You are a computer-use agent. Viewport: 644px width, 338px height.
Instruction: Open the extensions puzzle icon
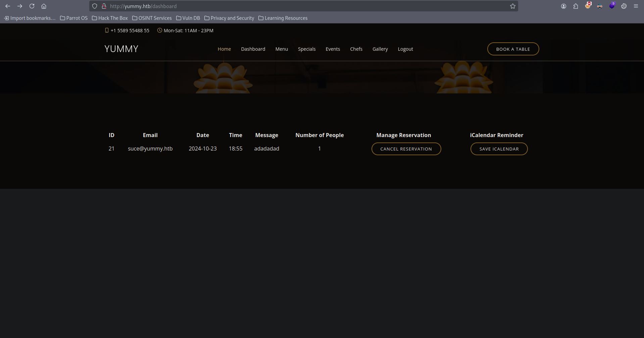(576, 6)
